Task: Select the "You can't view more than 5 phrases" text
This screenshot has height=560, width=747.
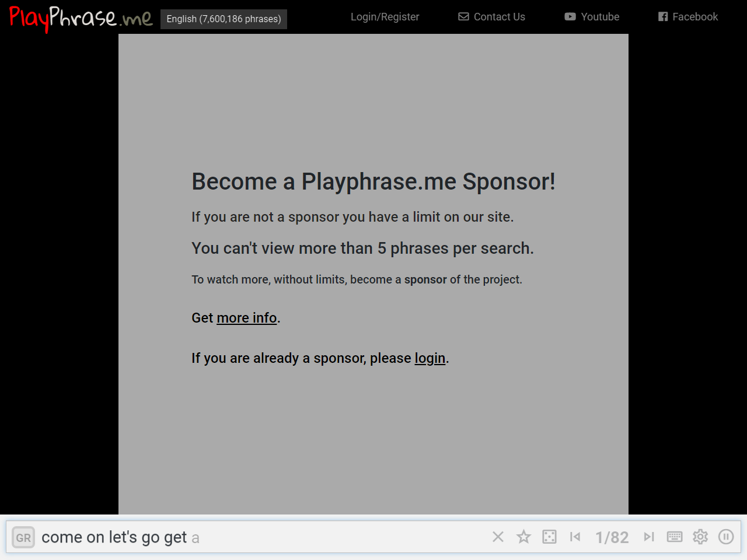Action: [362, 249]
